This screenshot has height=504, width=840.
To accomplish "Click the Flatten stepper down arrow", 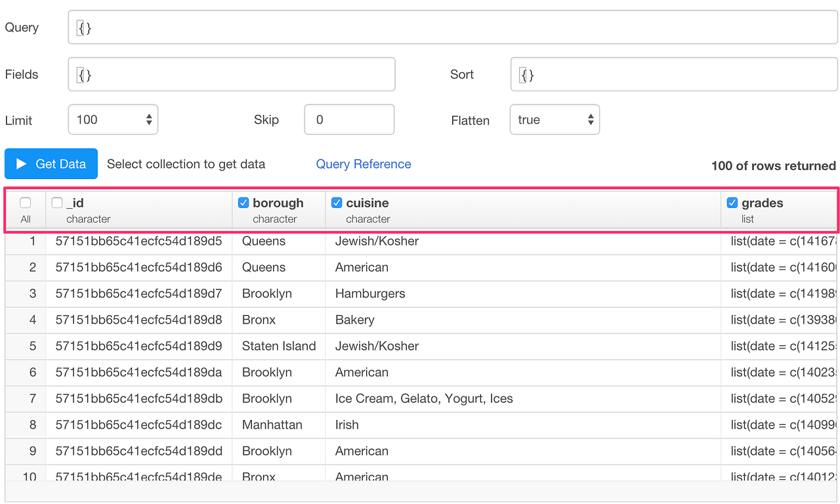I will pyautogui.click(x=591, y=123).
